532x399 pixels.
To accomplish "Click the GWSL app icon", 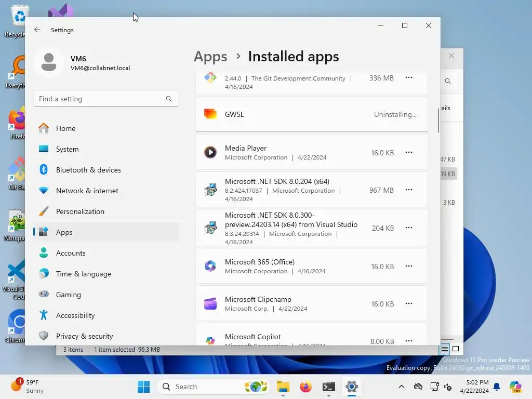I will coord(210,114).
